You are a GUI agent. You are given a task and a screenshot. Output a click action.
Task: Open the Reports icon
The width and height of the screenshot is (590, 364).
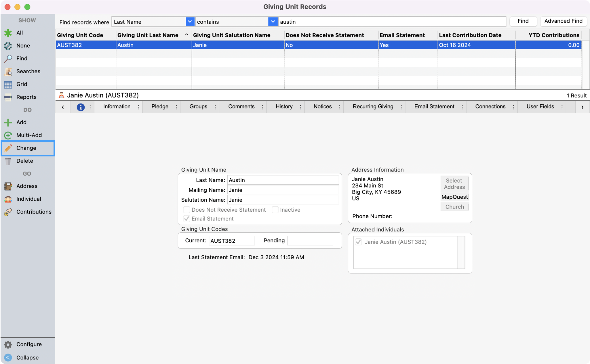[x=8, y=97]
